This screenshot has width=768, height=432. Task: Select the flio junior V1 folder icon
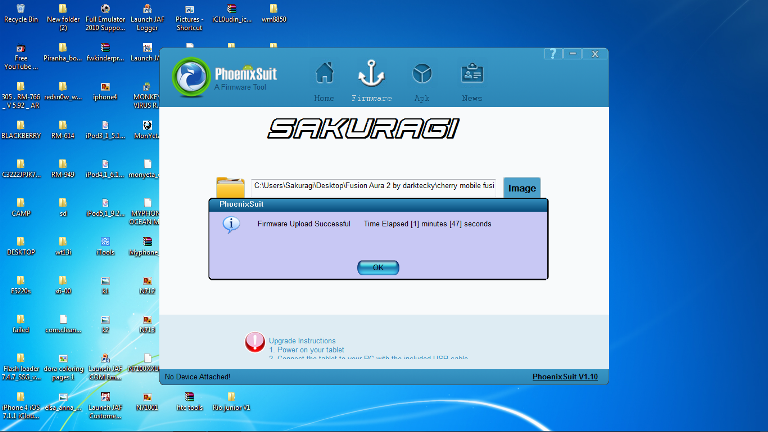[231, 402]
